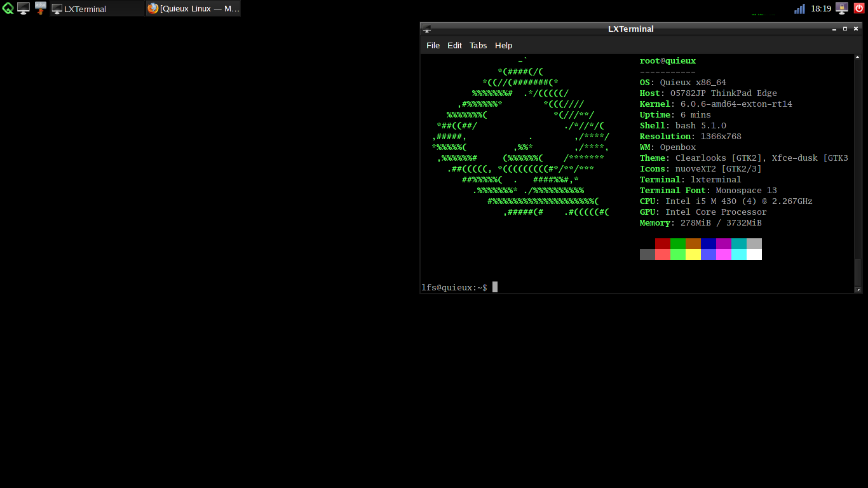This screenshot has width=868, height=488.
Task: Click the "Clearlooks [GTK2]" theme text
Action: 719,158
